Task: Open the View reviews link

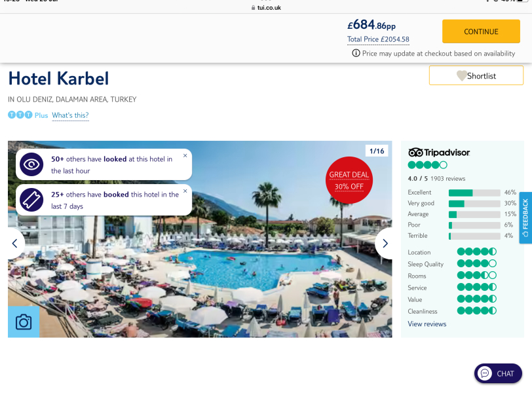Action: tap(427, 324)
